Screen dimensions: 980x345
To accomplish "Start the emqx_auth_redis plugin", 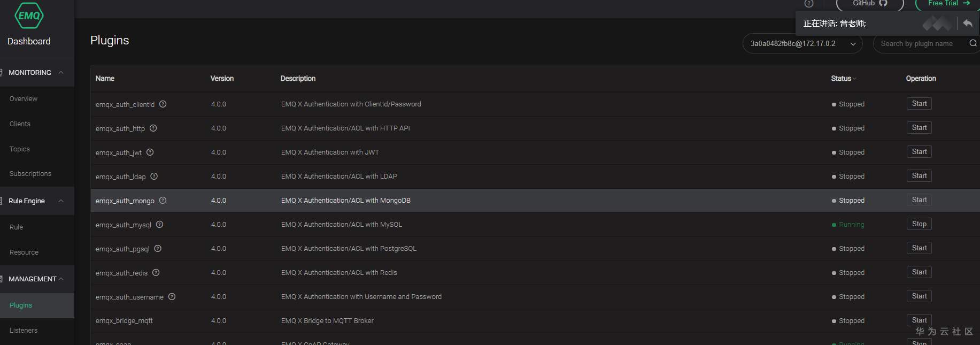I will (919, 272).
